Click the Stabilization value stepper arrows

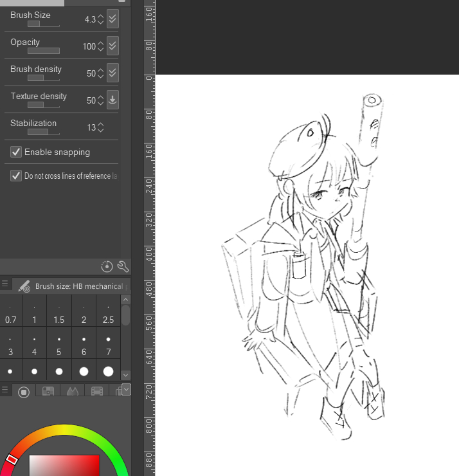click(100, 127)
